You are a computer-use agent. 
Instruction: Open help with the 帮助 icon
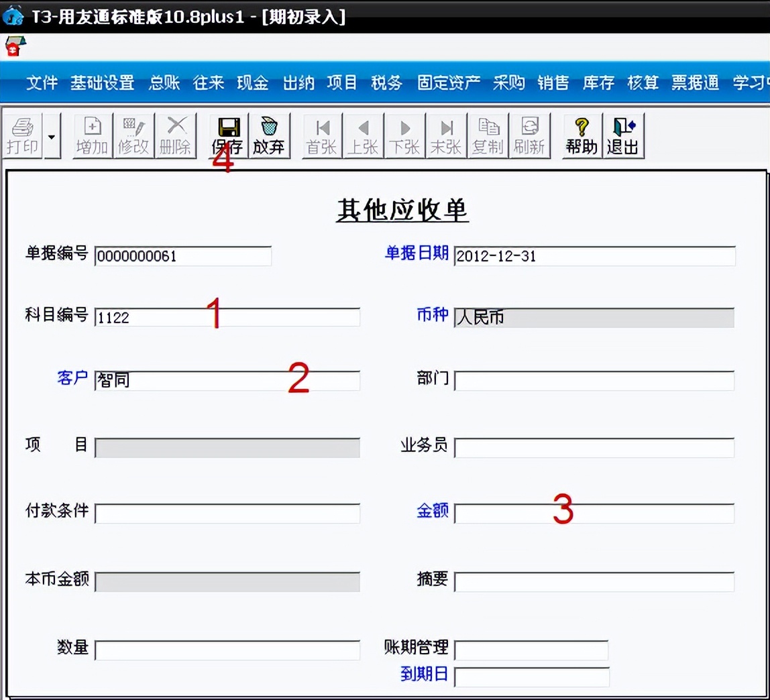point(580,134)
